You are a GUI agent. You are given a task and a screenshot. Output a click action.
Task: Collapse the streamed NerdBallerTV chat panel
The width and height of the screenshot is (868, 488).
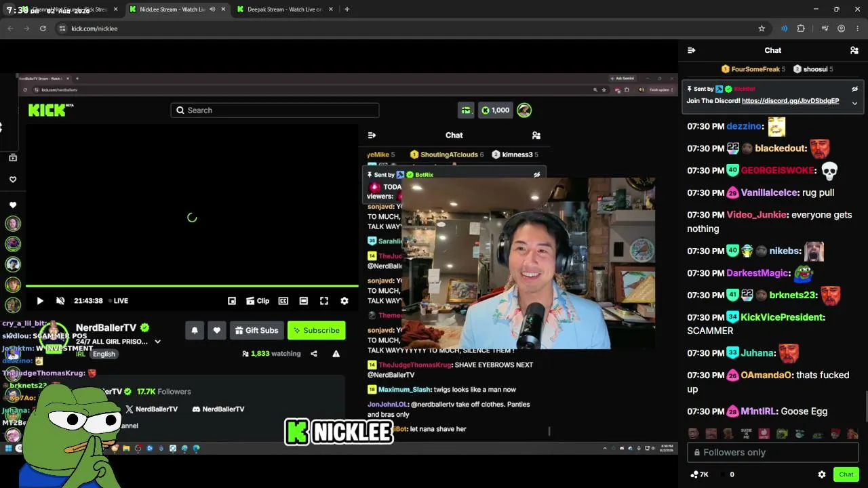tap(372, 136)
